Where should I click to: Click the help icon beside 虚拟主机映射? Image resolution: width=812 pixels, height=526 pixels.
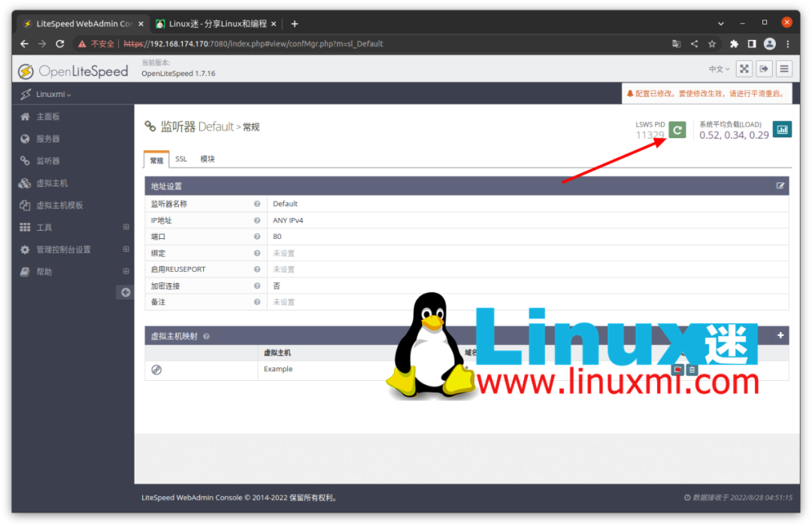(x=206, y=337)
